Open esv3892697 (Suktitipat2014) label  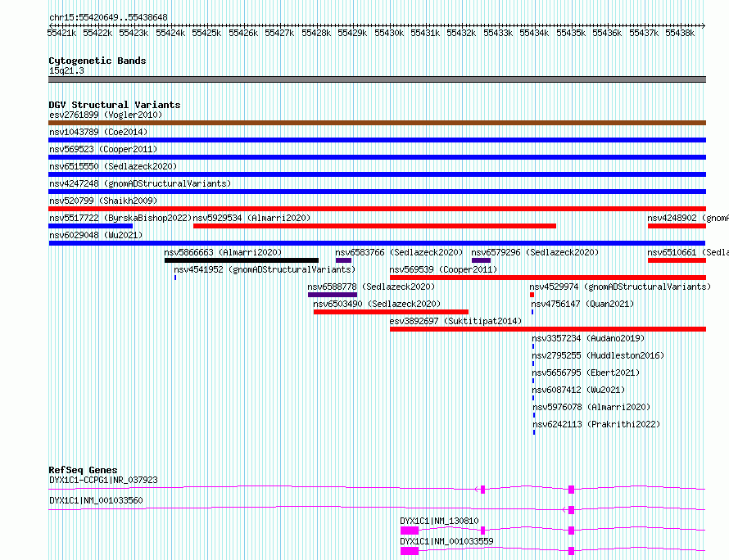455,321
